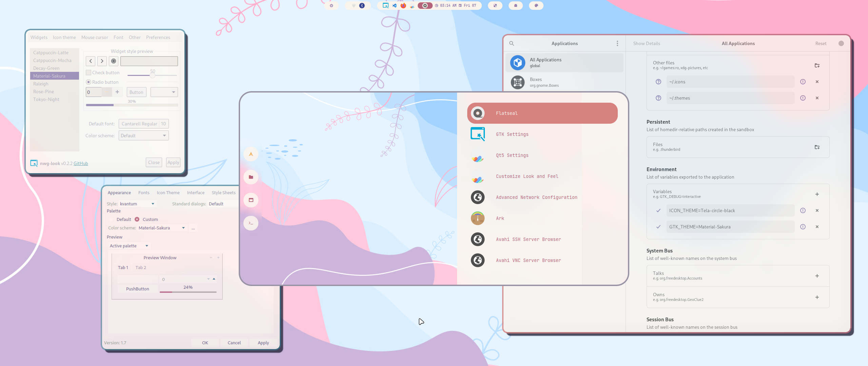The width and height of the screenshot is (868, 366).
Task: Click the VS Code icon in top bar
Action: coord(394,5)
